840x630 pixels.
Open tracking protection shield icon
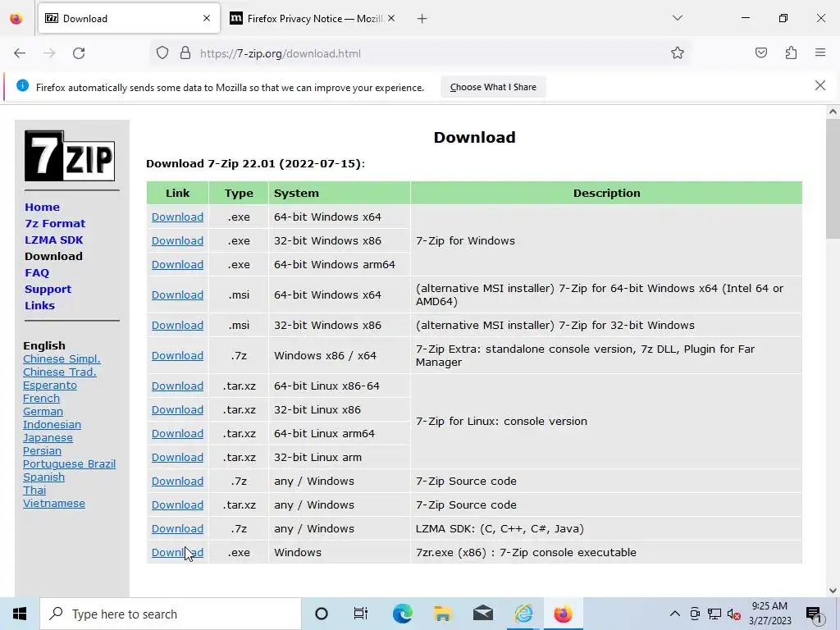(162, 53)
